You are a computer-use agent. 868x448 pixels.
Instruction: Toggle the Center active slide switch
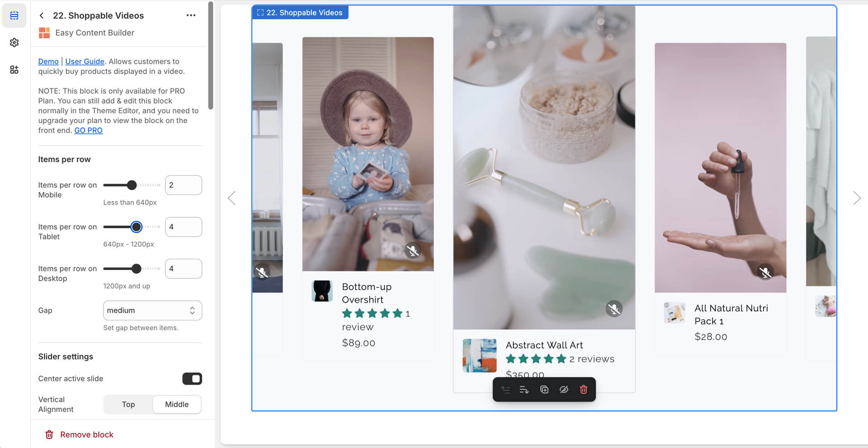tap(192, 379)
